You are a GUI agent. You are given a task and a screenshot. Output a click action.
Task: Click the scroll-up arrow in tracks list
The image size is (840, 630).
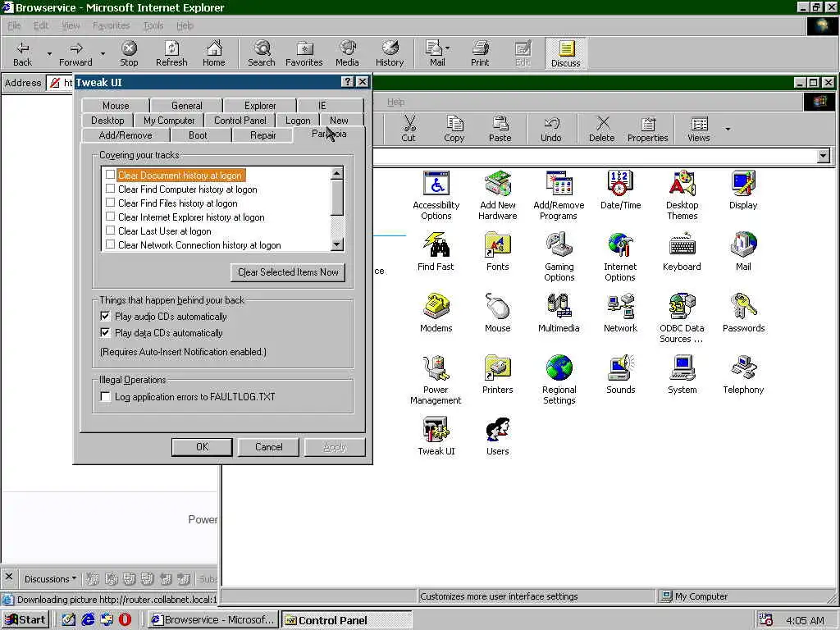[336, 173]
